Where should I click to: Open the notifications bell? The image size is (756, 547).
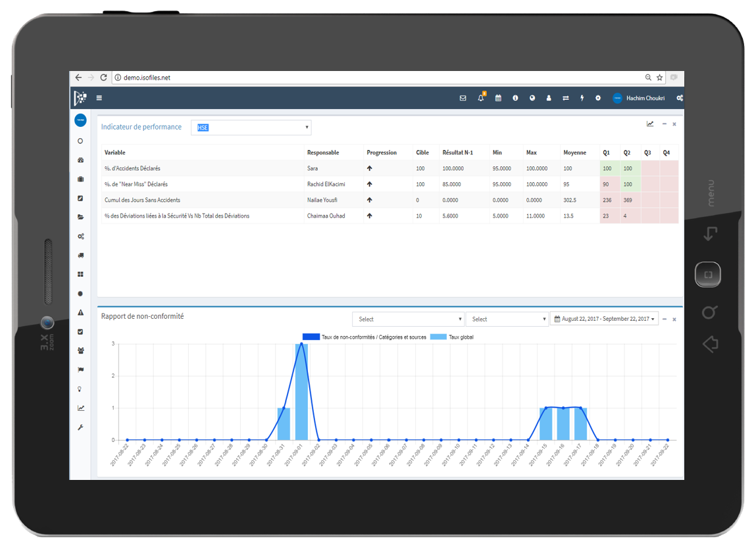click(481, 97)
